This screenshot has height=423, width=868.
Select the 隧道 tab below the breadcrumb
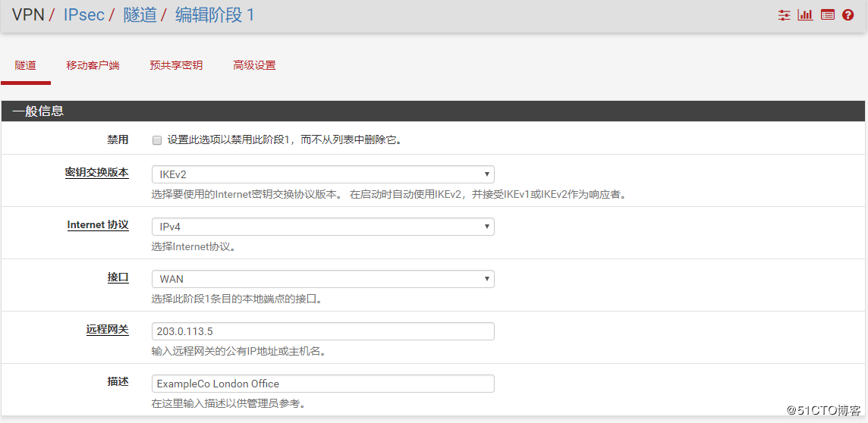pos(26,65)
